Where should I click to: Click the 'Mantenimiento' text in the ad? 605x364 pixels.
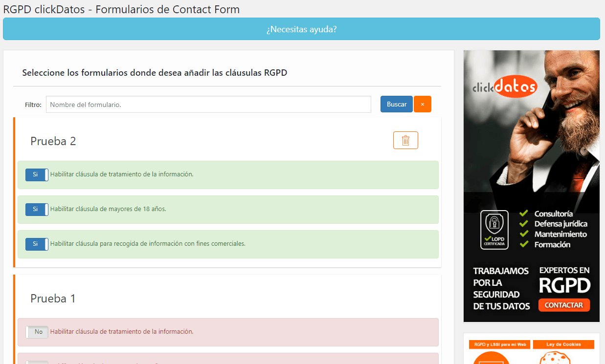coord(560,234)
